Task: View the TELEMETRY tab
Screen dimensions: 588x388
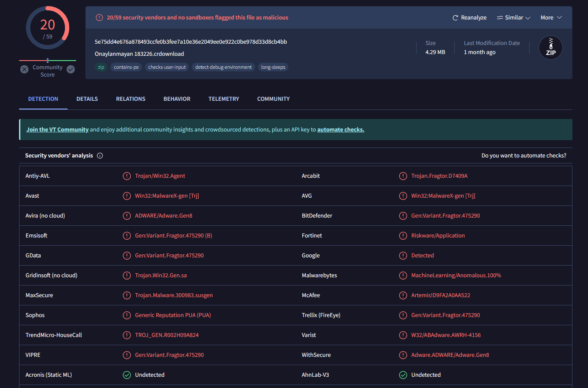Action: (x=224, y=99)
